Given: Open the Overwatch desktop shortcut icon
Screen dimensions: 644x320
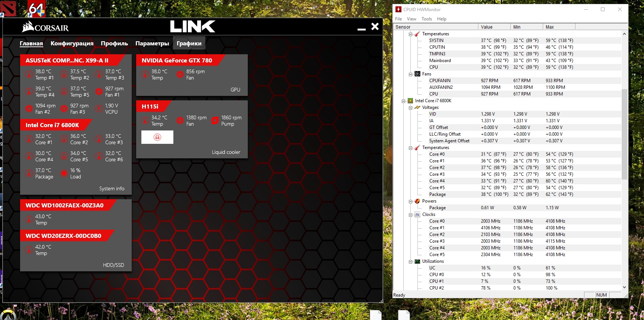Looking at the screenshot, I should point(8,314).
